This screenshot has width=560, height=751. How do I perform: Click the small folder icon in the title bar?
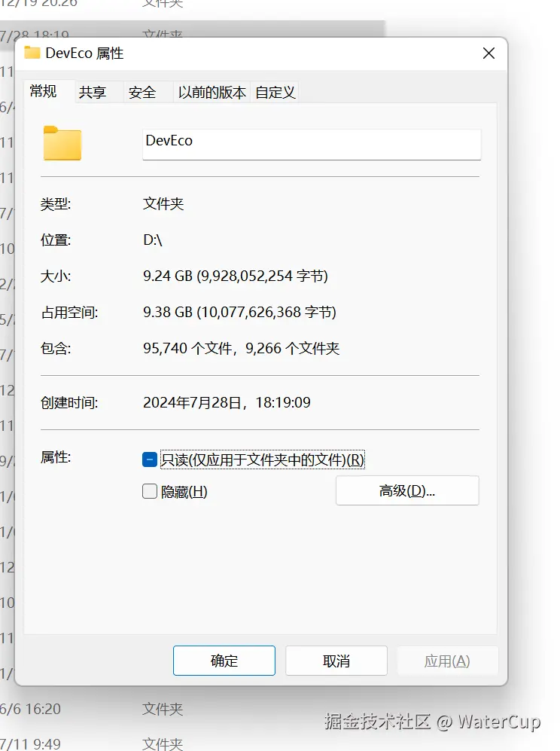point(32,52)
